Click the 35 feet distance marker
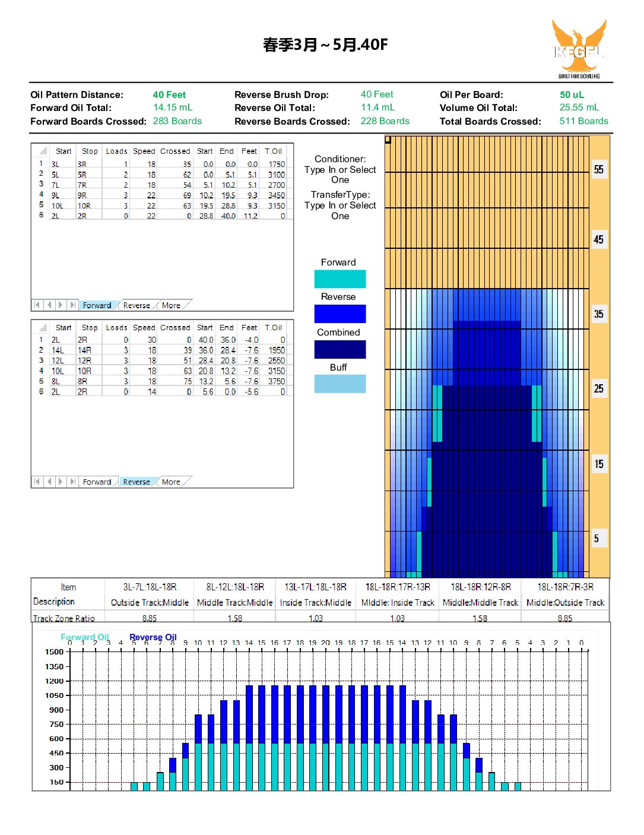This screenshot has width=644, height=835. tap(598, 314)
